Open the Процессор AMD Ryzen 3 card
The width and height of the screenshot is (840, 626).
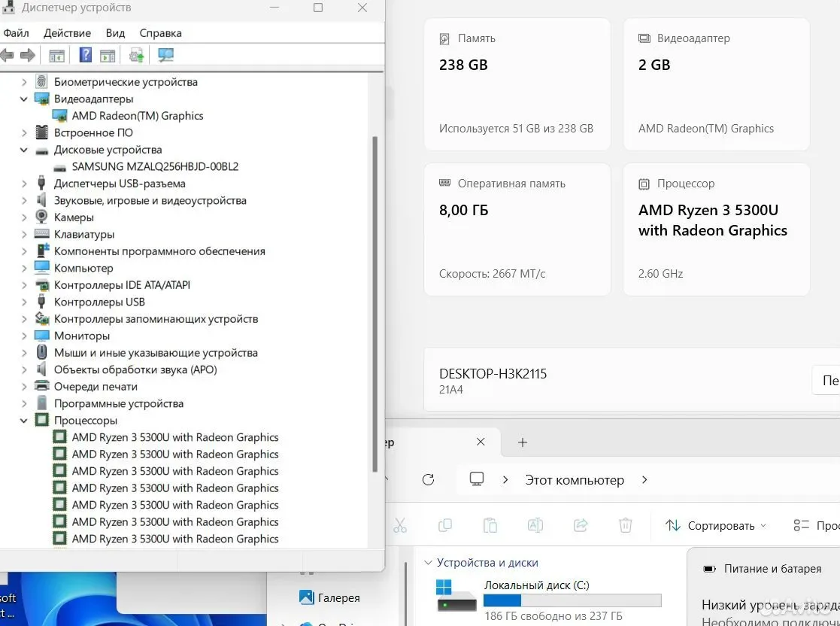point(716,229)
